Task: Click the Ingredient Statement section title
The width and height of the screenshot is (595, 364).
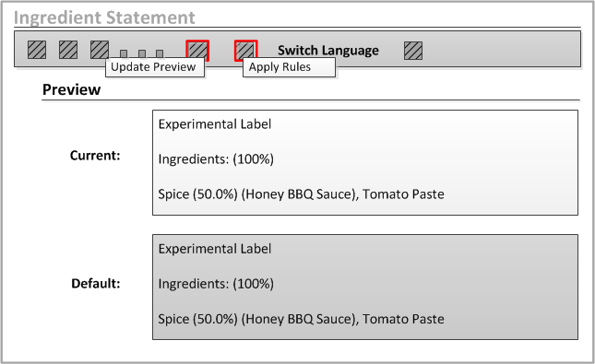Action: click(x=104, y=18)
